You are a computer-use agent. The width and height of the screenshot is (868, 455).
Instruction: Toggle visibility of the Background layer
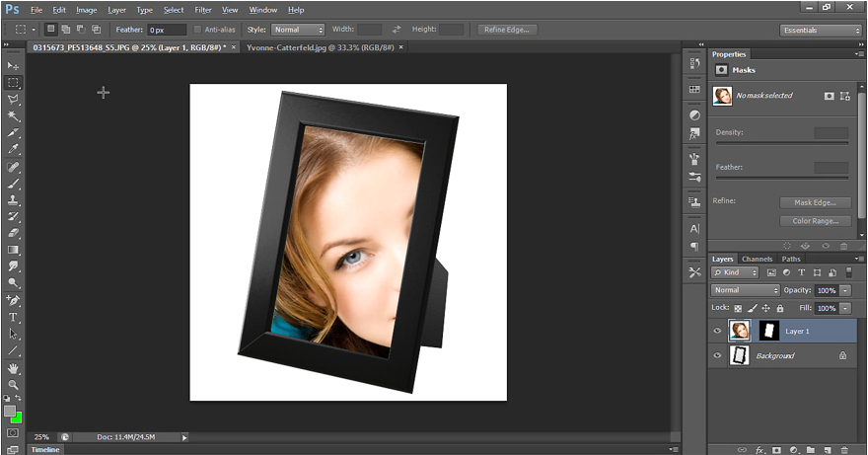(718, 356)
